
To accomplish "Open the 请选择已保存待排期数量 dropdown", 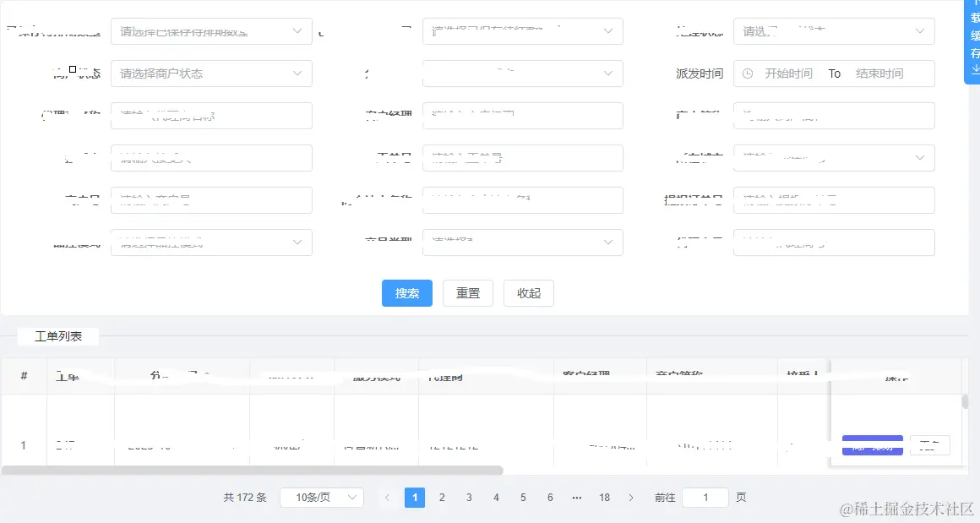I will tap(211, 31).
